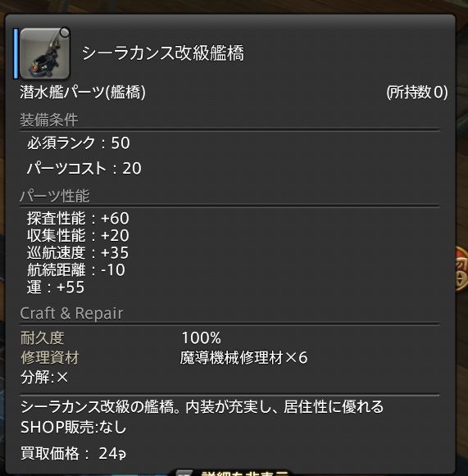This screenshot has height=476, width=468.
Task: Click the 魔導機械修理材×6 repair material text
Action: (243, 357)
